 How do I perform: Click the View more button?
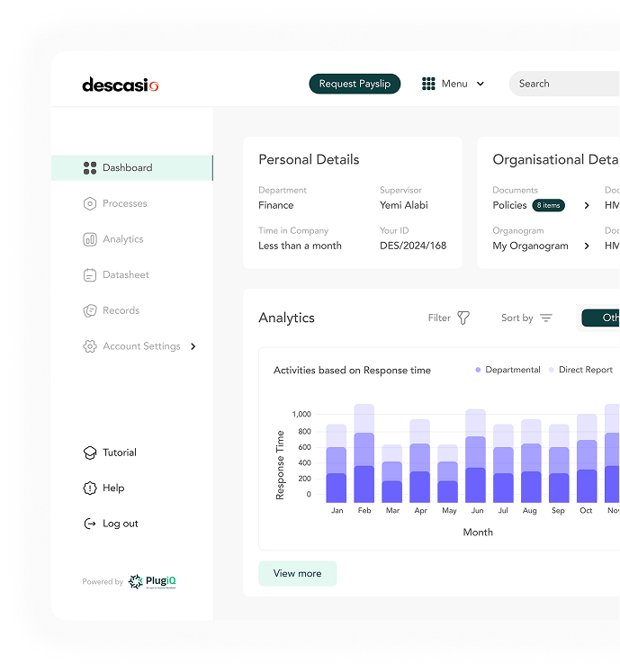coord(297,574)
